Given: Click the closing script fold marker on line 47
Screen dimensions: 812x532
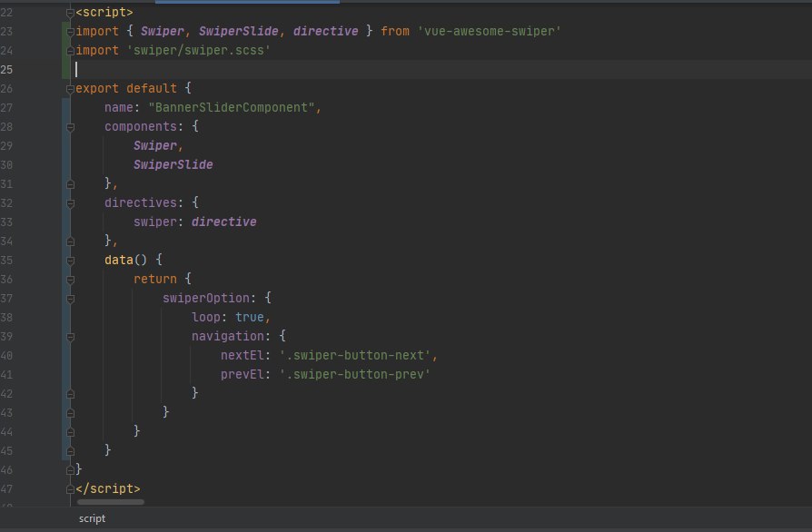Looking at the screenshot, I should [x=71, y=489].
